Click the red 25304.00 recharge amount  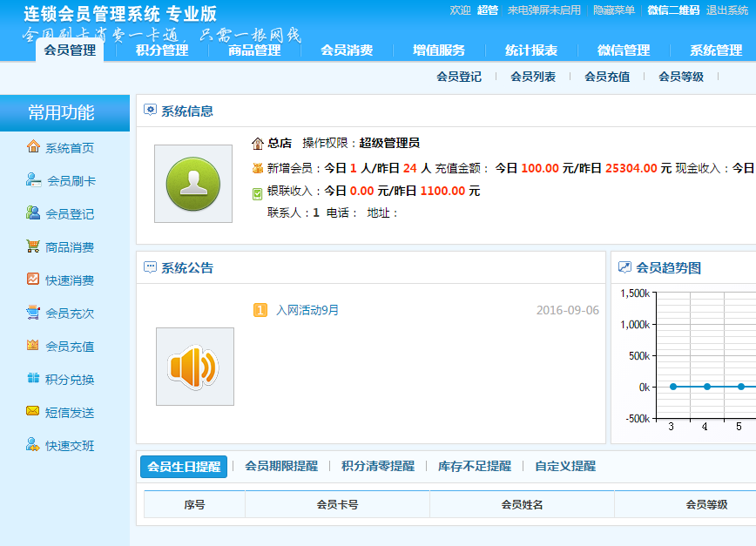pos(631,168)
